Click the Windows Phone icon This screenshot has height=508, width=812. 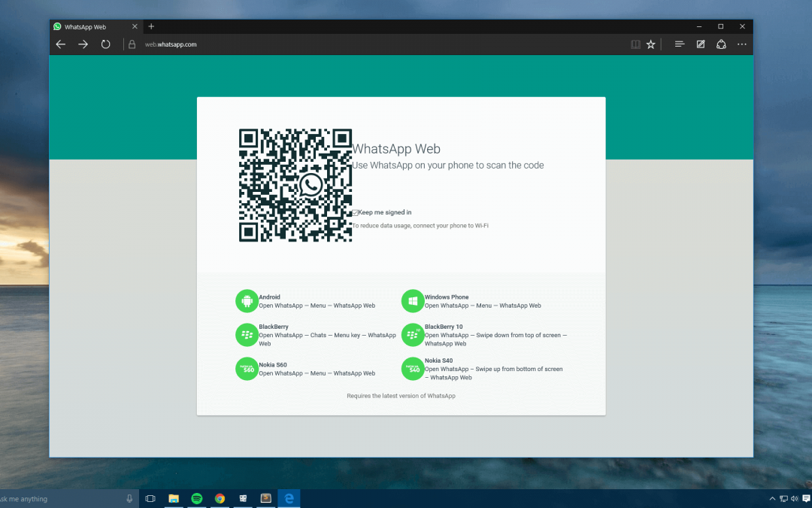pyautogui.click(x=413, y=300)
